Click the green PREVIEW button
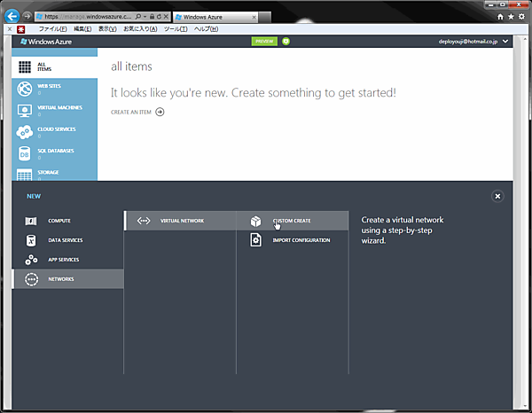This screenshot has width=532, height=413. [x=264, y=42]
